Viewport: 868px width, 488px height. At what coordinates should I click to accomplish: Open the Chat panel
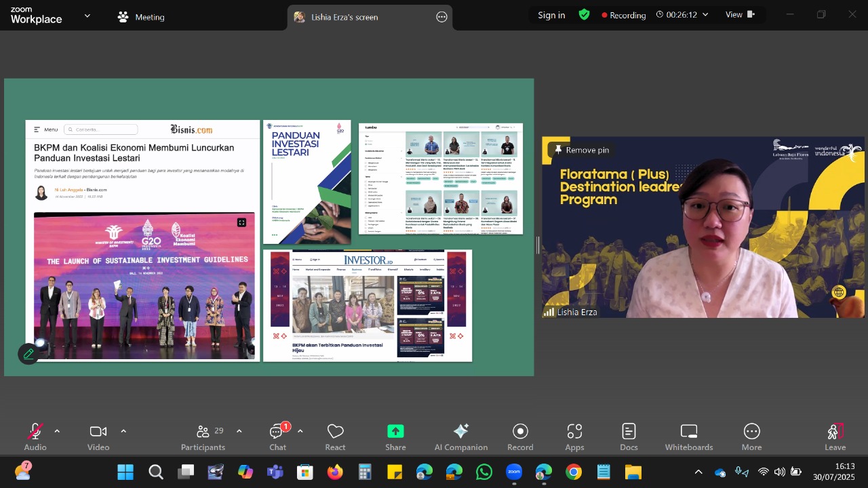[277, 437]
